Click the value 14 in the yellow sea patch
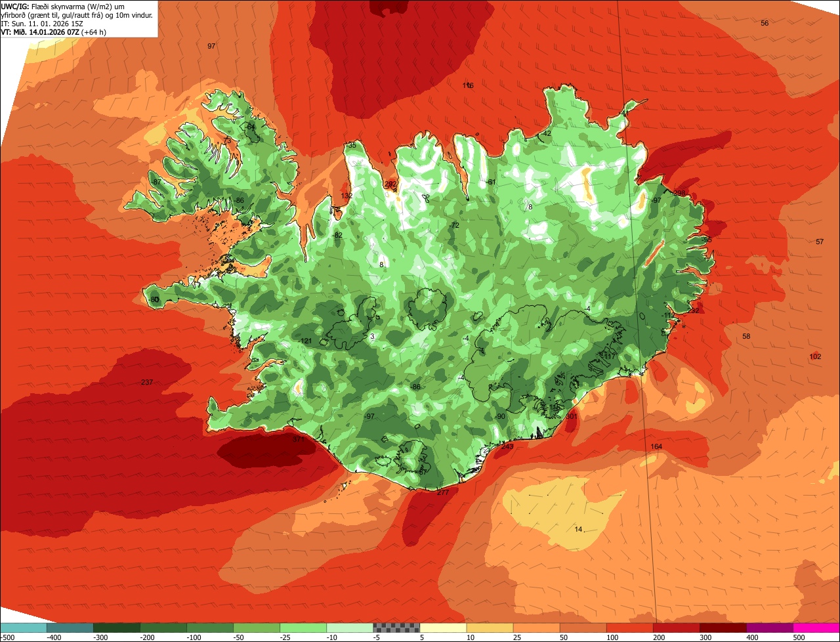Viewport: 840px width, 642px height. tap(578, 530)
